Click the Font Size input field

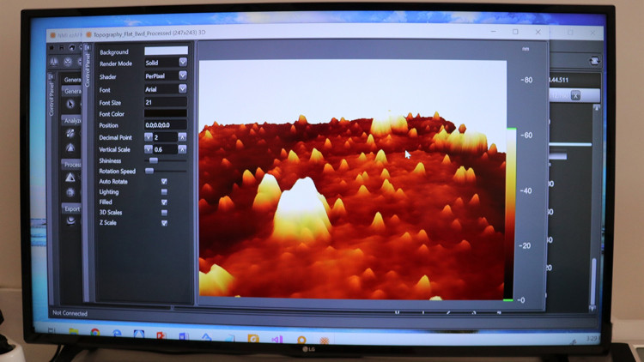(165, 102)
